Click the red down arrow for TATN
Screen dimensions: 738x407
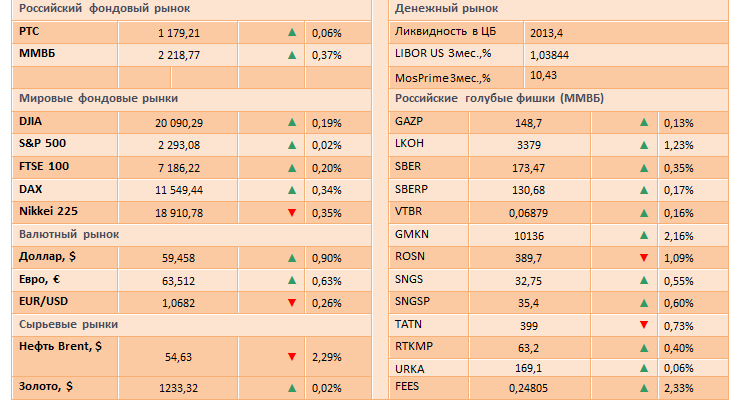643,325
